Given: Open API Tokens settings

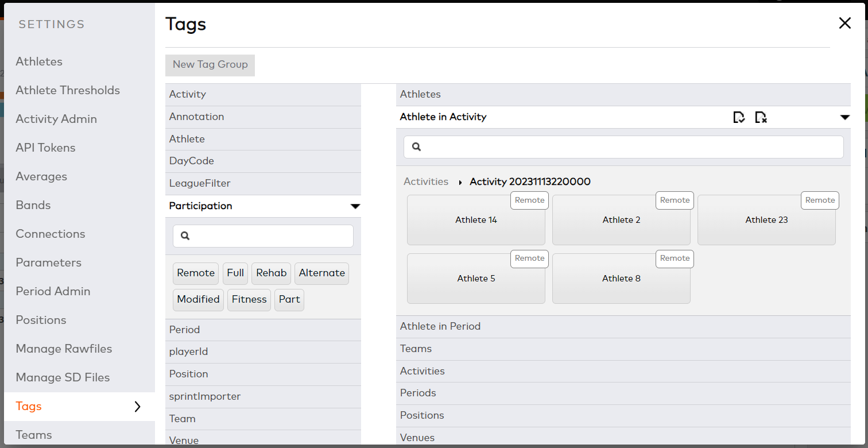Looking at the screenshot, I should (x=45, y=148).
